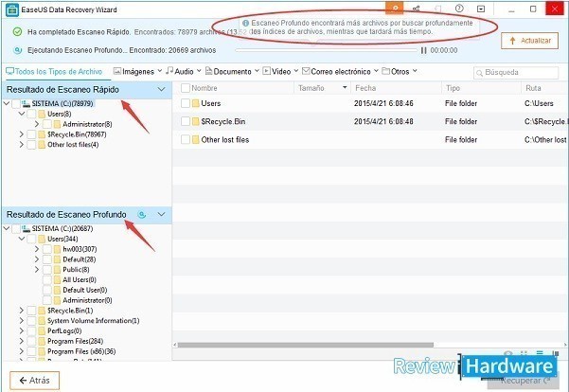Select the Imágenes filter tab

coord(133,72)
